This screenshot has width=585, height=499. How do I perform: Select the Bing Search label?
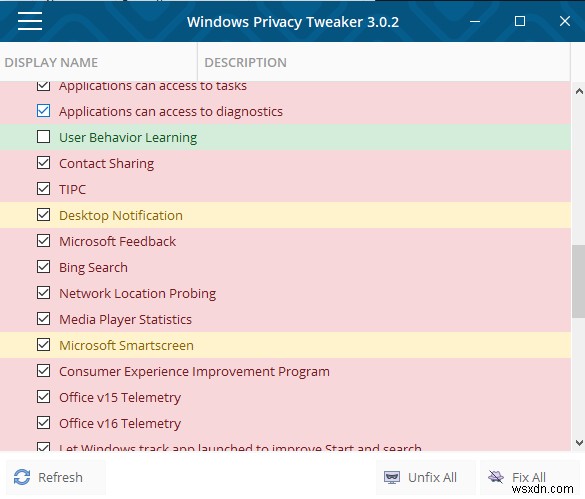(x=93, y=268)
